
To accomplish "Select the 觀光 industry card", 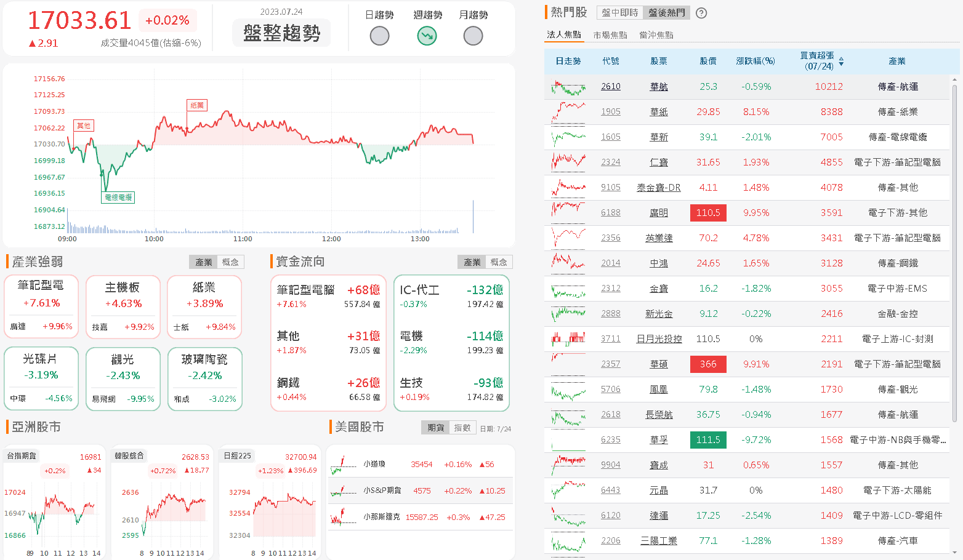I will (x=123, y=379).
